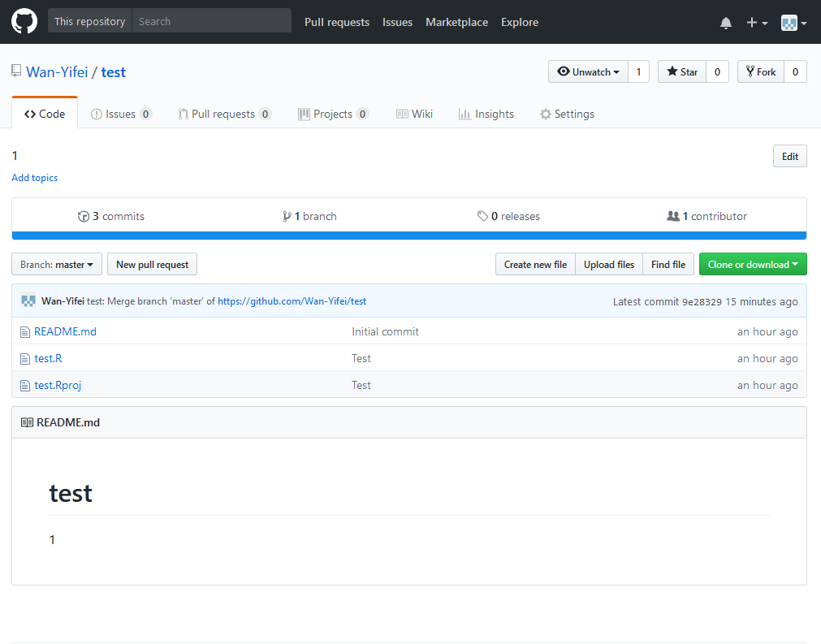Open the Test commit message for test.Rproj
This screenshot has height=644, width=821.
click(x=361, y=386)
